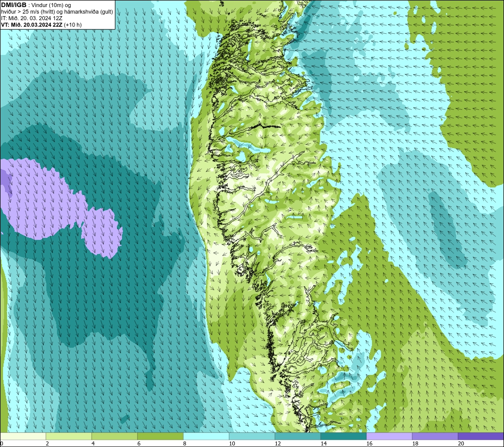The height and width of the screenshot is (447, 504).
Task: Click the 12–14 m/s teal swatch
Action: click(298, 436)
